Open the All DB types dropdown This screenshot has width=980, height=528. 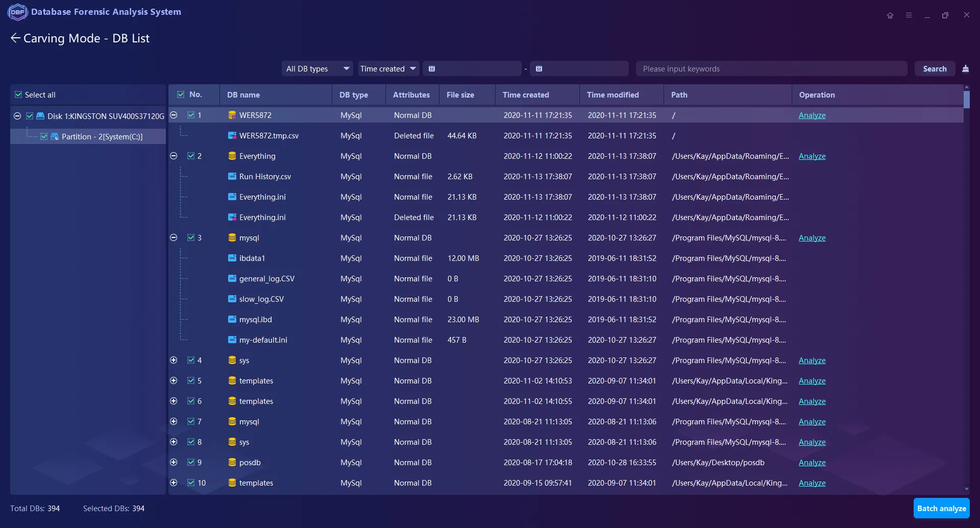(317, 69)
